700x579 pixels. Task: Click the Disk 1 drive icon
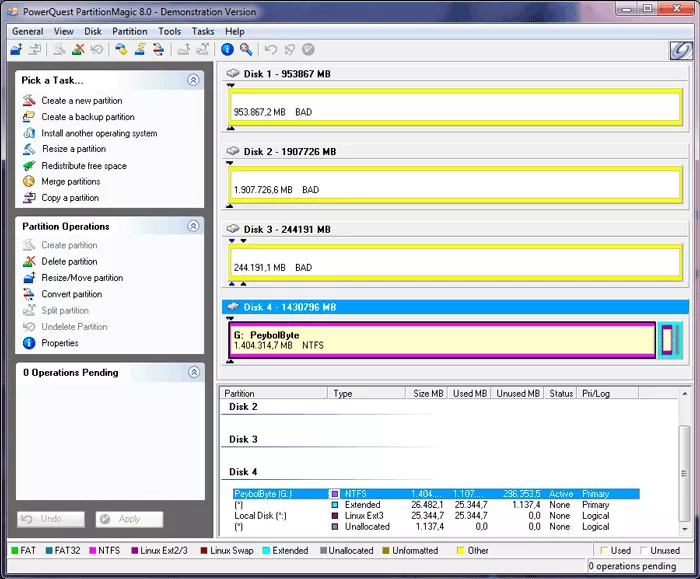pyautogui.click(x=233, y=73)
